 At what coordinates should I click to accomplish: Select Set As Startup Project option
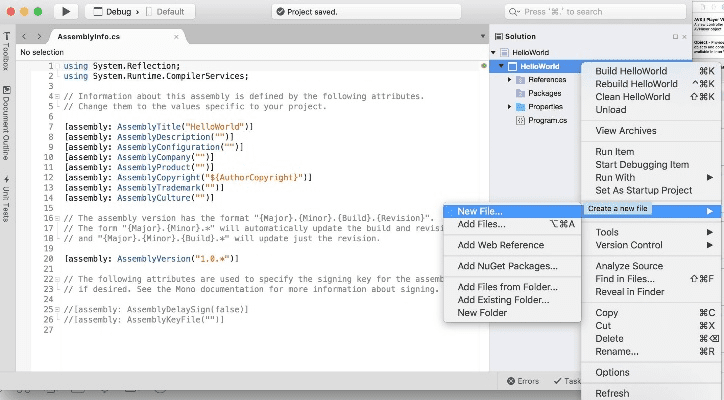click(643, 190)
